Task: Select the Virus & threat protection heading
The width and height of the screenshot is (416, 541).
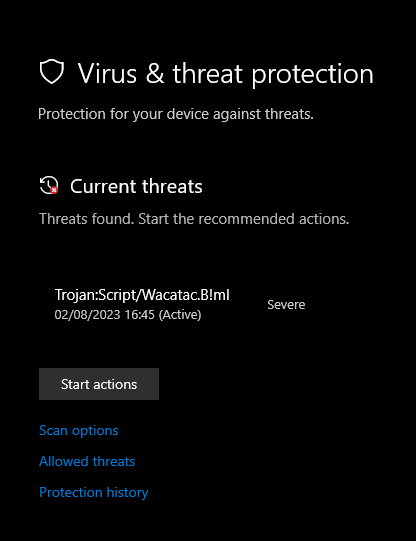Action: [x=226, y=73]
